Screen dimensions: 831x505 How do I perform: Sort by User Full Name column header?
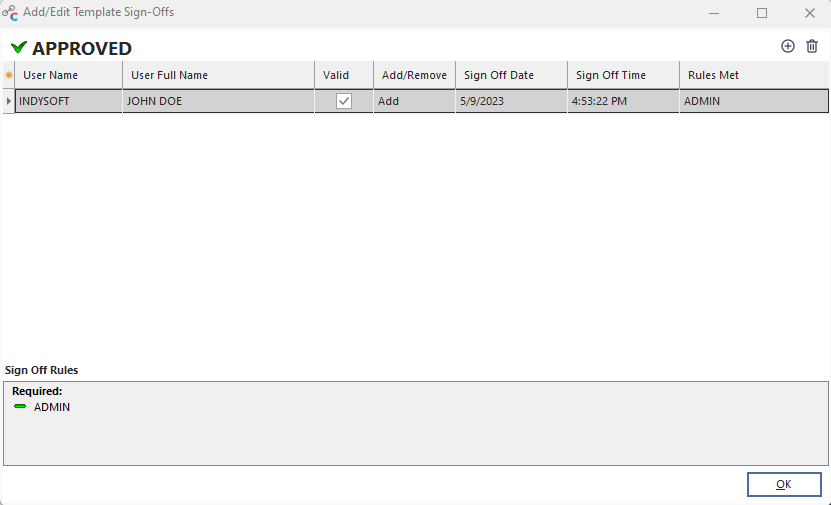[218, 75]
